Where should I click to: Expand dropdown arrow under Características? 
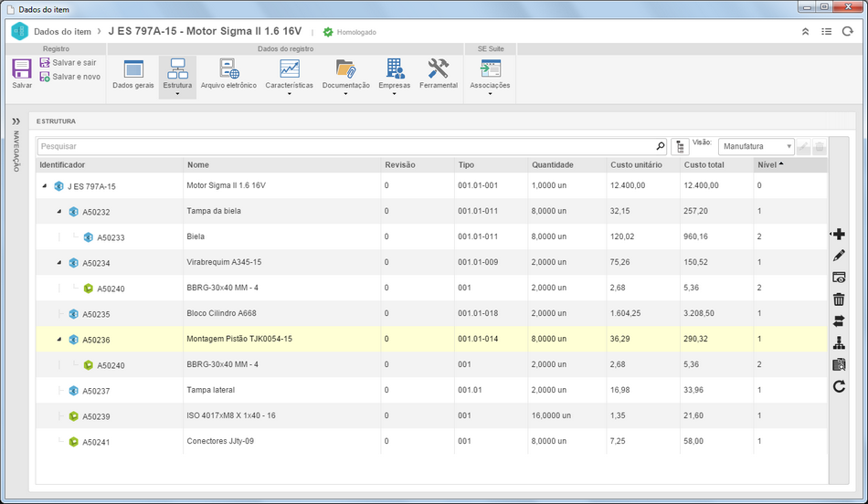click(x=289, y=94)
